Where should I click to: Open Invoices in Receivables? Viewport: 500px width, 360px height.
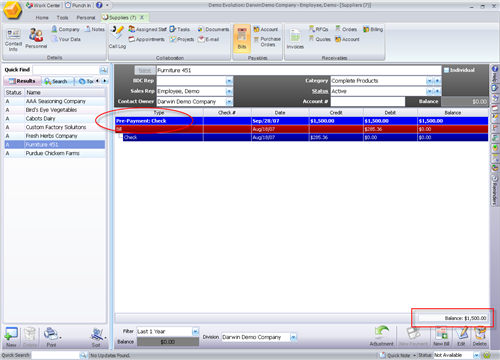tap(295, 39)
